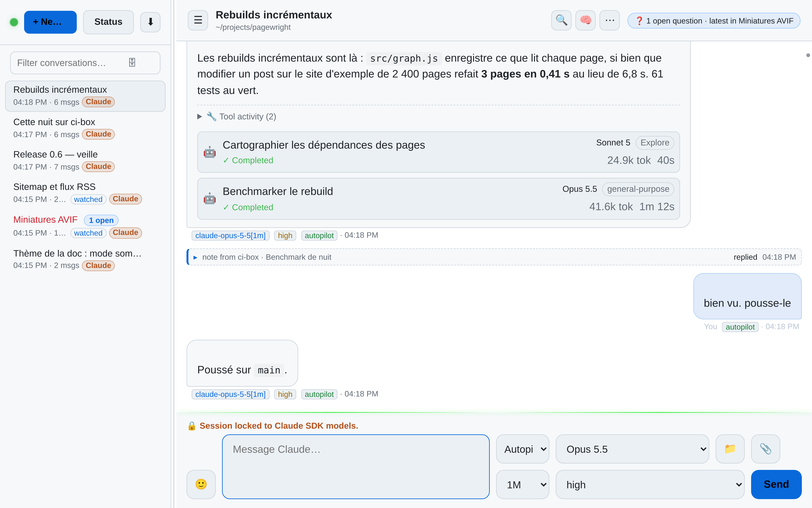The height and width of the screenshot is (508, 812).
Task: Click the green connection status dot
Action: click(14, 22)
